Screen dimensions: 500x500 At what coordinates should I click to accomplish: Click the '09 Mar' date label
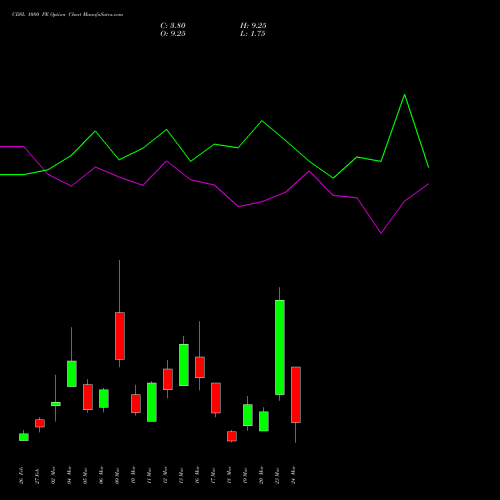(118, 476)
